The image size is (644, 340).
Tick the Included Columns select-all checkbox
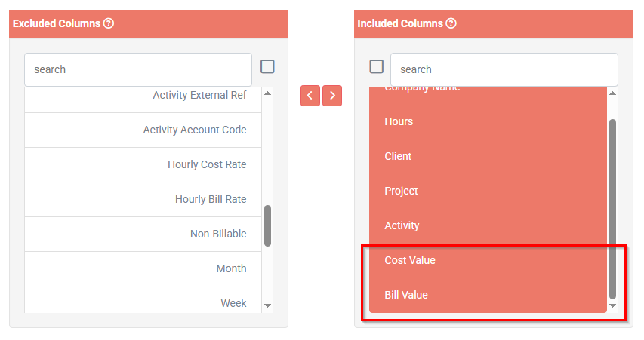[377, 66]
